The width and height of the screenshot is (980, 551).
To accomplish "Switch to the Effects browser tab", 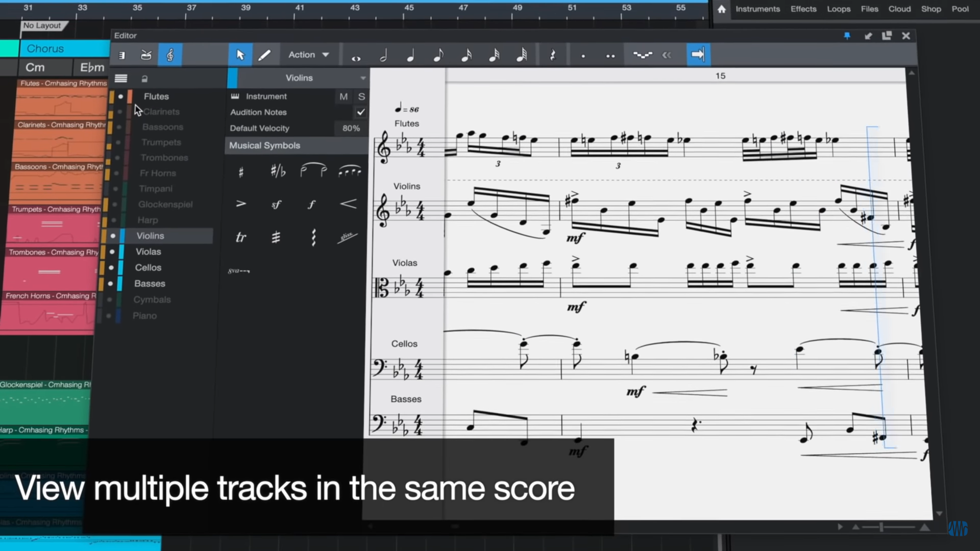I will (803, 9).
